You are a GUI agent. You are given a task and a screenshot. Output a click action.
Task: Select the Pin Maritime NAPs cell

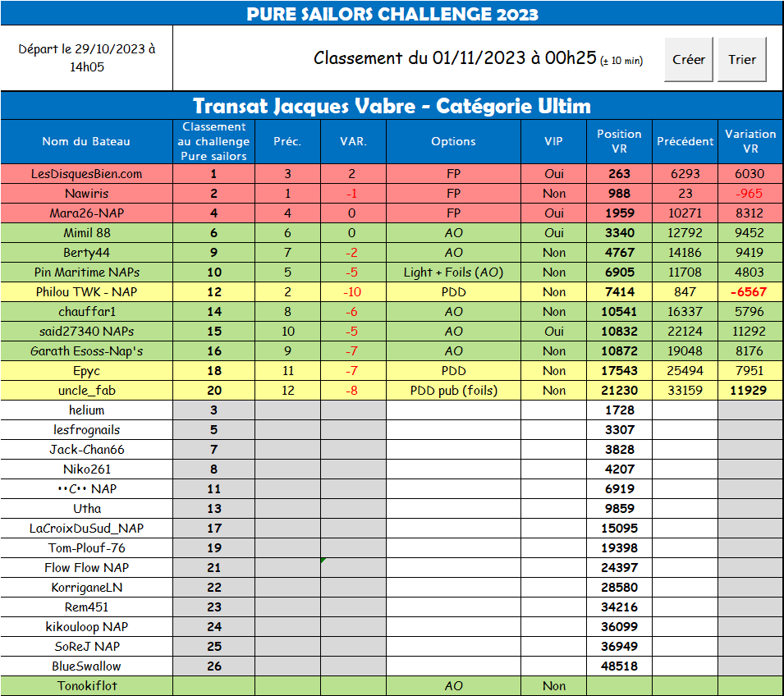click(x=86, y=272)
